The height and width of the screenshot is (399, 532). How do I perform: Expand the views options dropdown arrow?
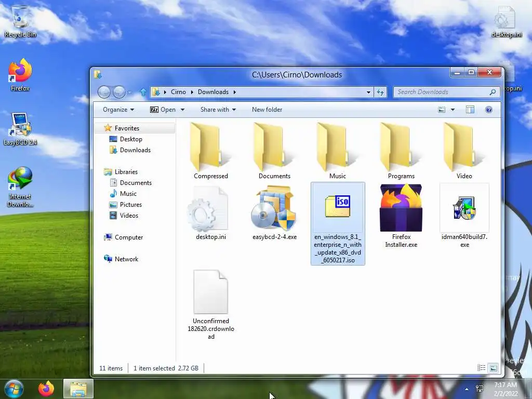453,110
